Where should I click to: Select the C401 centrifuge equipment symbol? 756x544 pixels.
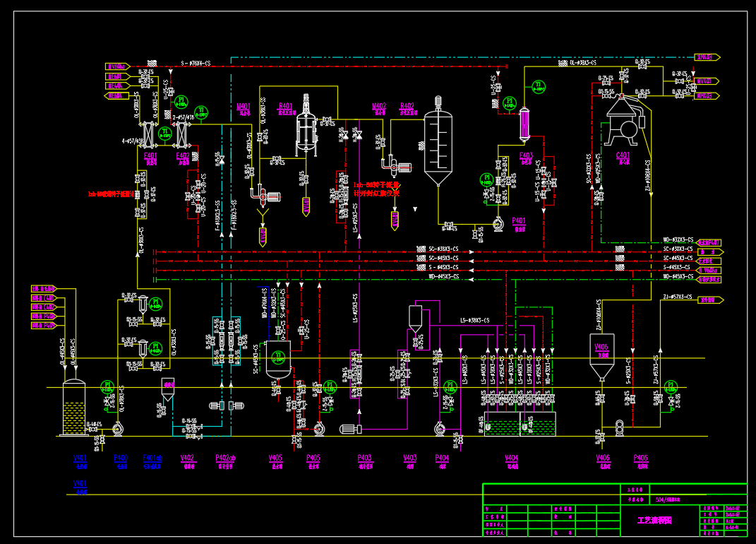coord(625,121)
